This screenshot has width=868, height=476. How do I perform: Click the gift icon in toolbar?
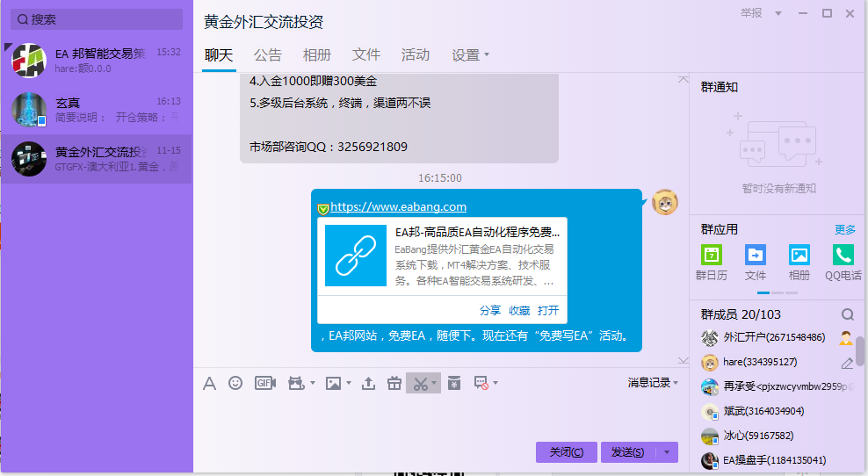[x=394, y=383]
